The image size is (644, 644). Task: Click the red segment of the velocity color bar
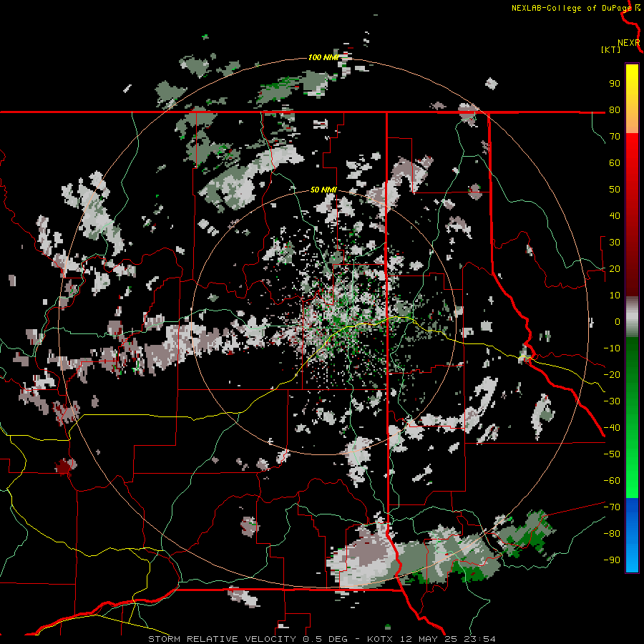[x=632, y=214]
